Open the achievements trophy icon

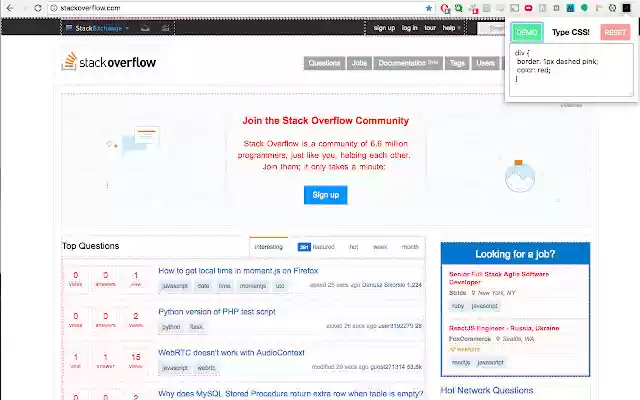click(x=165, y=28)
